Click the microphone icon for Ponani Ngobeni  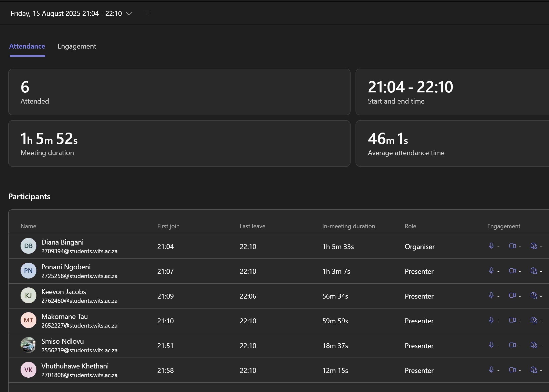[492, 271]
